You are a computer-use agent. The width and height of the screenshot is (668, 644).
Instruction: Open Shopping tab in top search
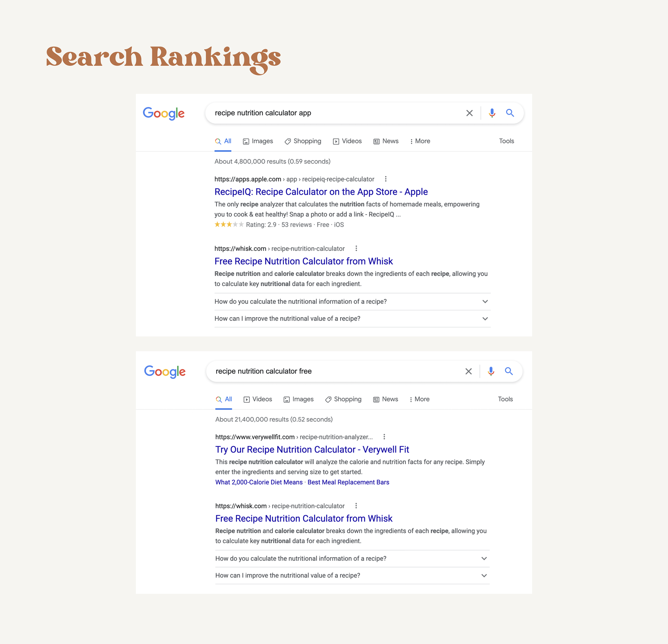click(303, 141)
